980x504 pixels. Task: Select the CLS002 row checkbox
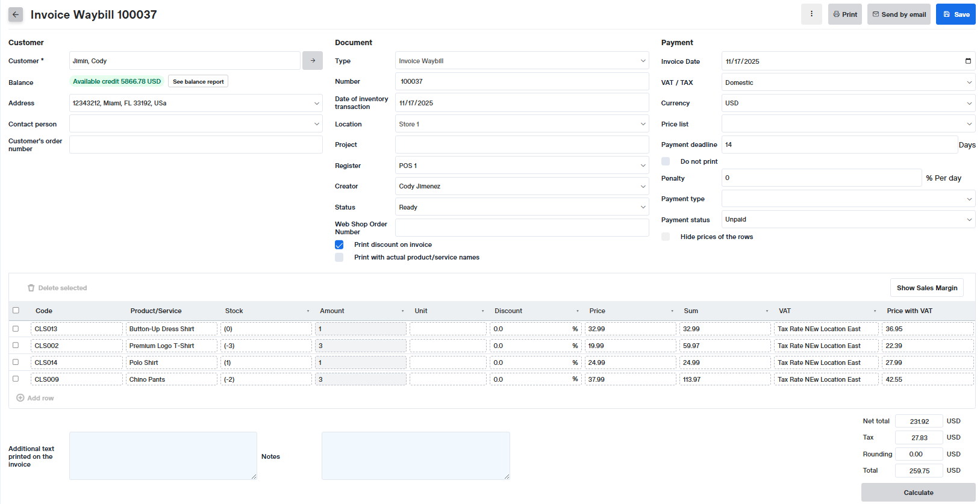[x=16, y=346]
